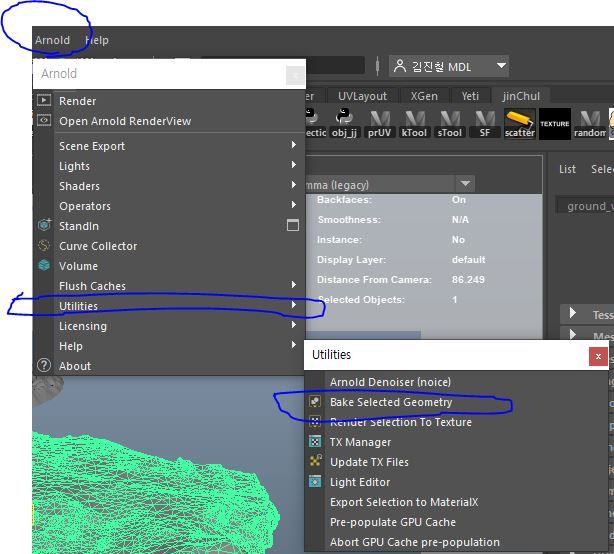Click Render in Arnold menu
The width and height of the screenshot is (614, 554).
78,101
